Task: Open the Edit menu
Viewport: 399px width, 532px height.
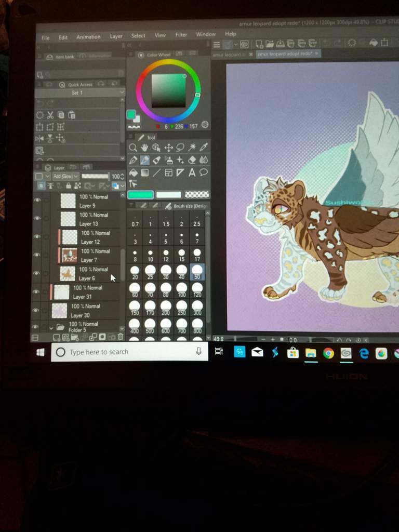Action: 63,37
